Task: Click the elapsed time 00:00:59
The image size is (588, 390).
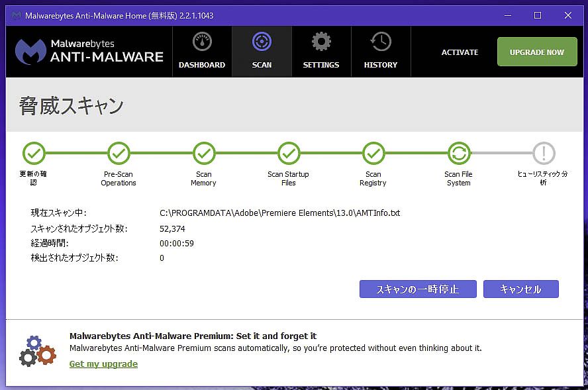Action: (177, 244)
